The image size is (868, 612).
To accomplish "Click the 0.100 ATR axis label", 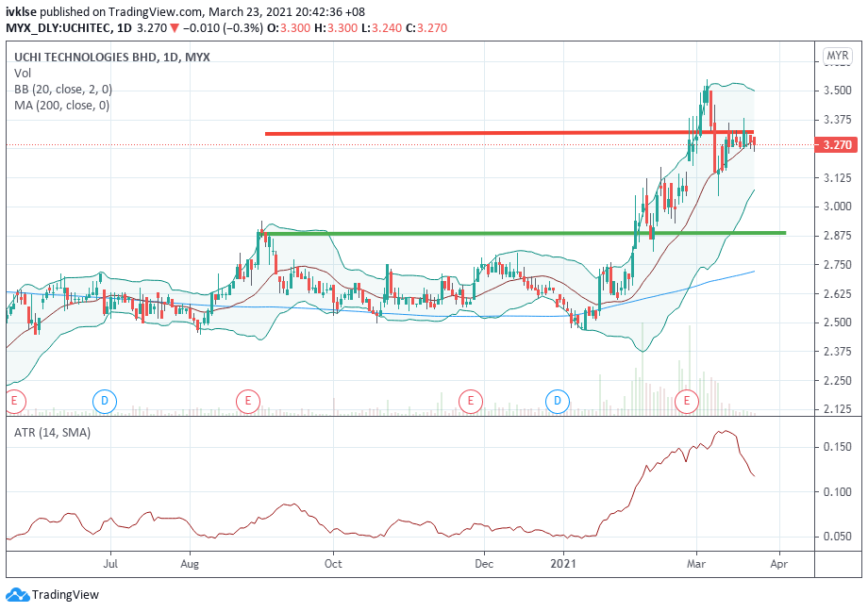I will pos(838,492).
